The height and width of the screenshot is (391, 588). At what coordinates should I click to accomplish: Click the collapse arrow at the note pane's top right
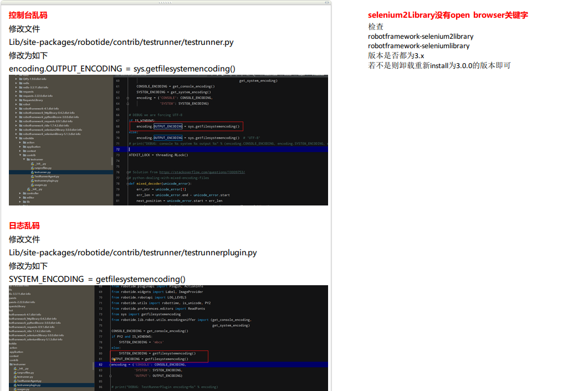[327, 2]
